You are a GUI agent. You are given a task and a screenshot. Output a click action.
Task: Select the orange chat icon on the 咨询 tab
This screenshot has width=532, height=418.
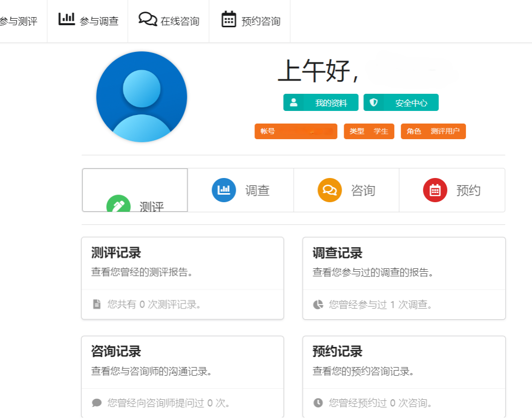point(330,190)
